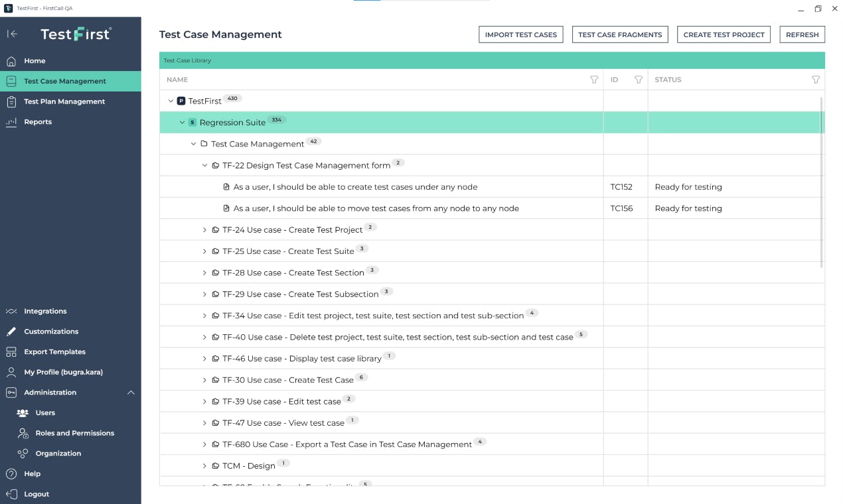Expand TF-40 Use case - Delete test project
Image resolution: width=843 pixels, height=504 pixels.
point(205,337)
